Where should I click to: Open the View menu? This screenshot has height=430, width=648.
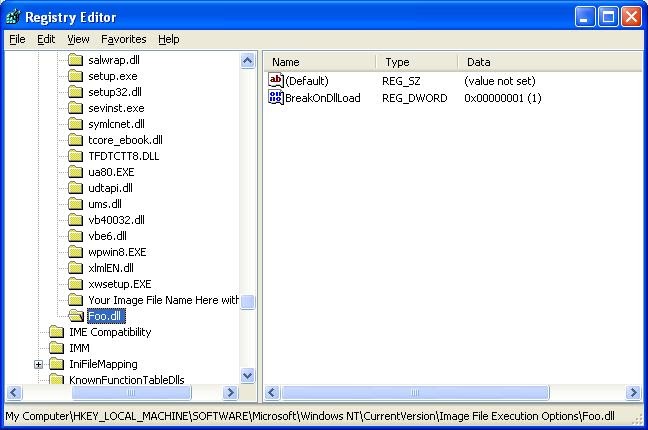click(78, 39)
